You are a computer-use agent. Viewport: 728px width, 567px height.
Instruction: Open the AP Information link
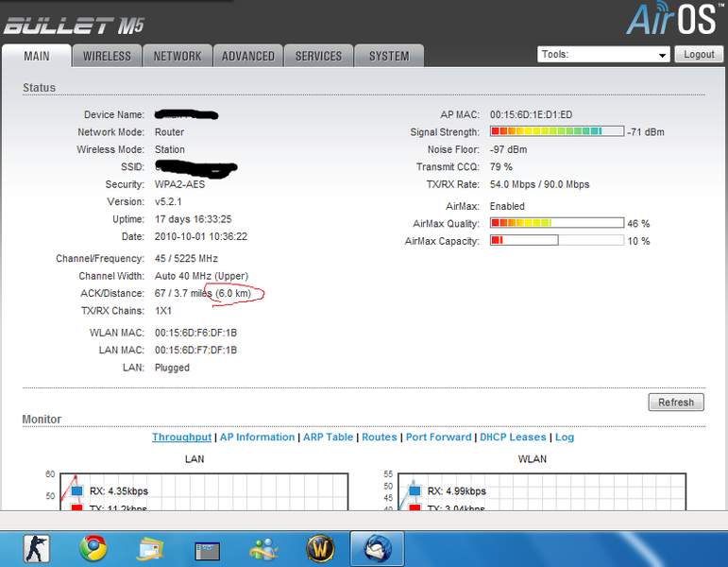(257, 437)
